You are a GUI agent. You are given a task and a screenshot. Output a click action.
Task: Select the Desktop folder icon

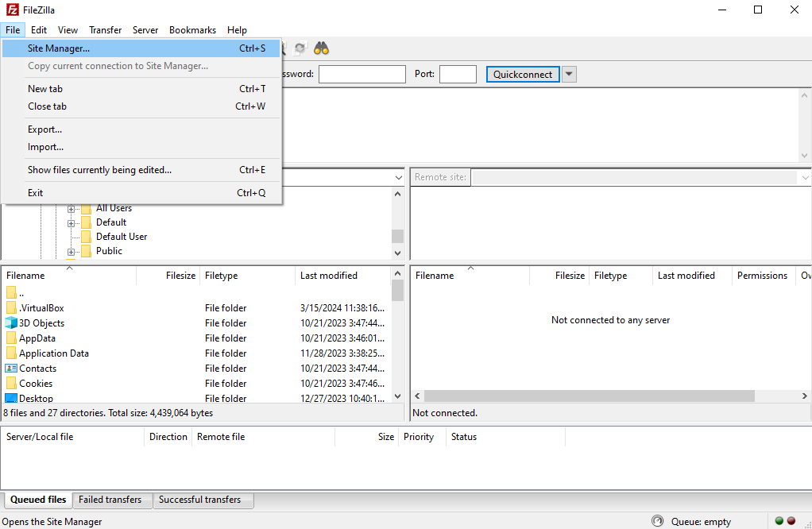[x=11, y=398]
